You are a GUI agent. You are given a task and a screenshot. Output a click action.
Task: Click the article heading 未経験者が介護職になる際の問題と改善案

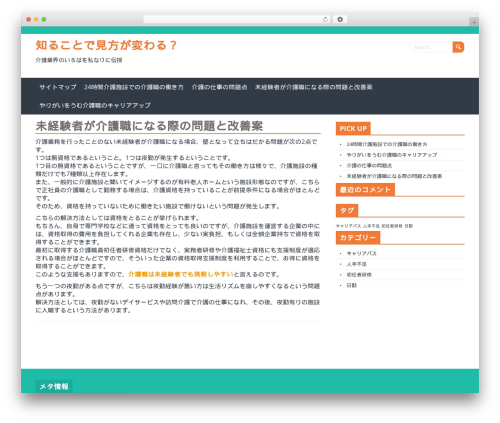click(149, 126)
